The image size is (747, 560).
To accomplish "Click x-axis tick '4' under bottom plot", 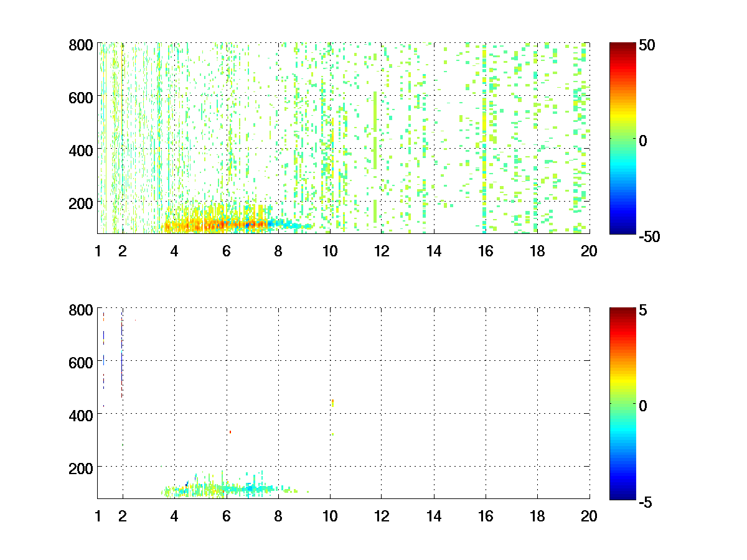I will [174, 515].
